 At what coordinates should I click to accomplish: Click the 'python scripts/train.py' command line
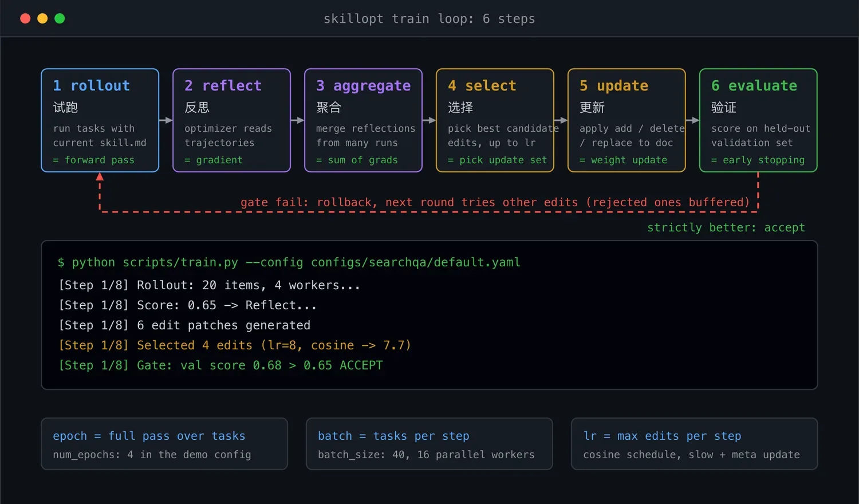point(289,262)
